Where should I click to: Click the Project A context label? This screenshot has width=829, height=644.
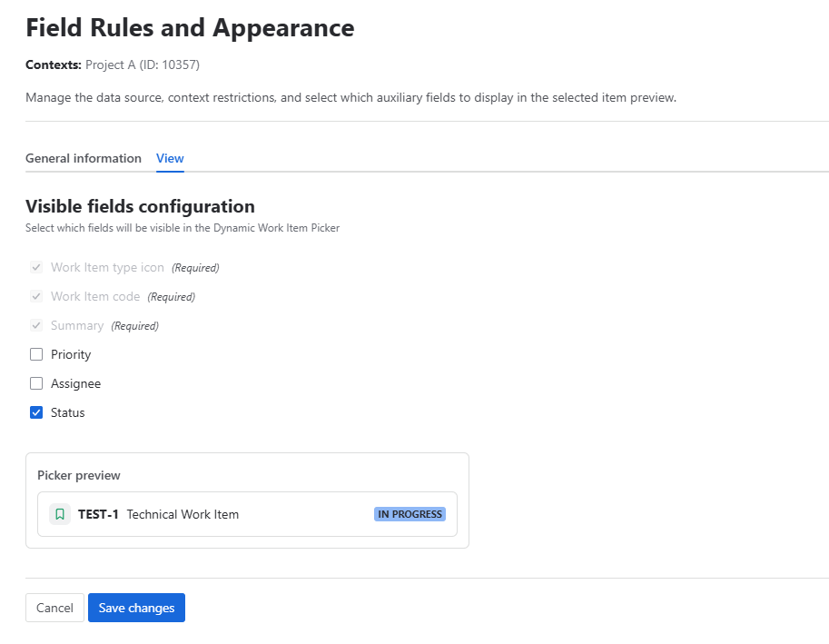(140, 64)
